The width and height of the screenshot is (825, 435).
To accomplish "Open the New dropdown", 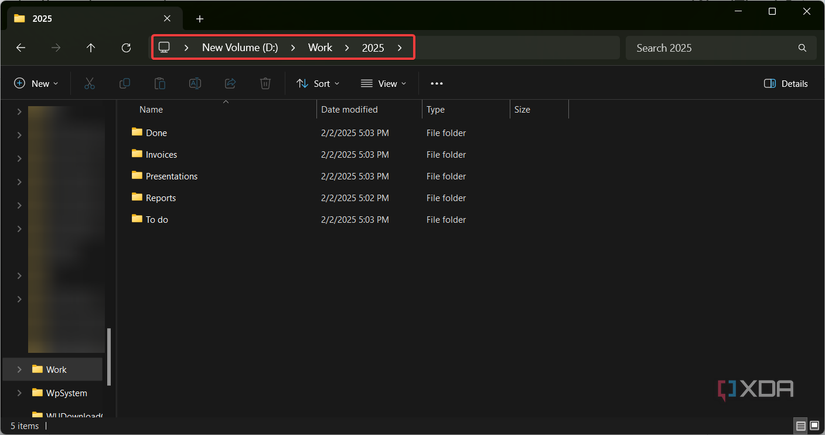I will click(36, 84).
